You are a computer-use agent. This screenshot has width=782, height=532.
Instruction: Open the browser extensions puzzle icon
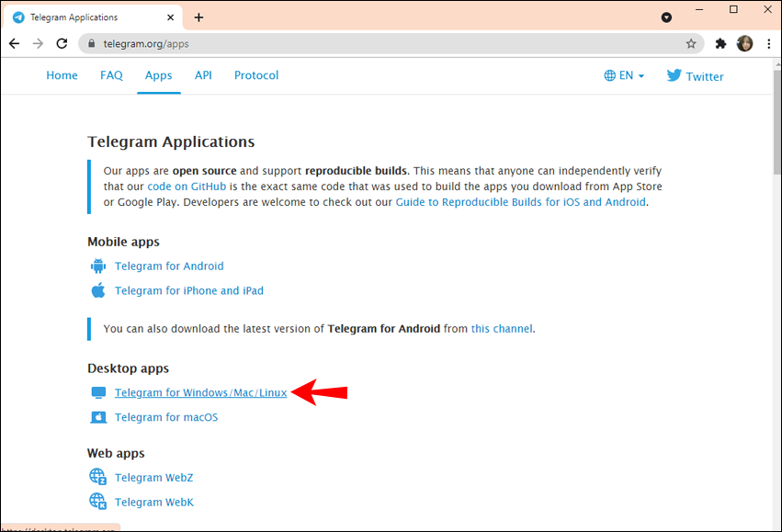(x=720, y=44)
